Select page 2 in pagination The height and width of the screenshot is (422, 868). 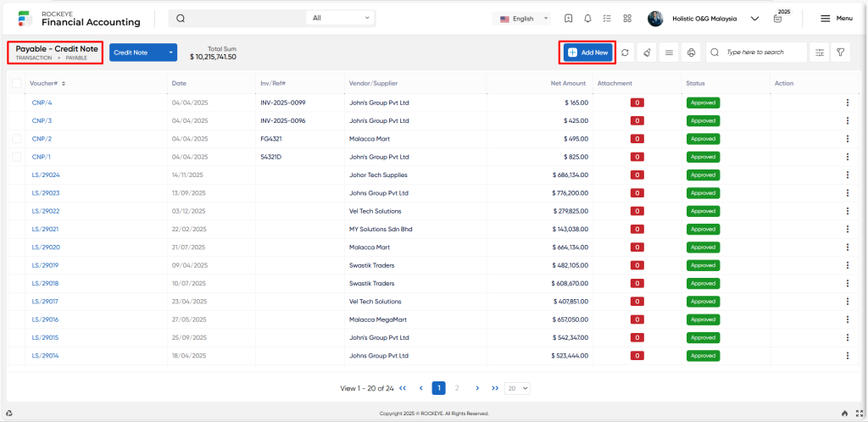pyautogui.click(x=457, y=388)
